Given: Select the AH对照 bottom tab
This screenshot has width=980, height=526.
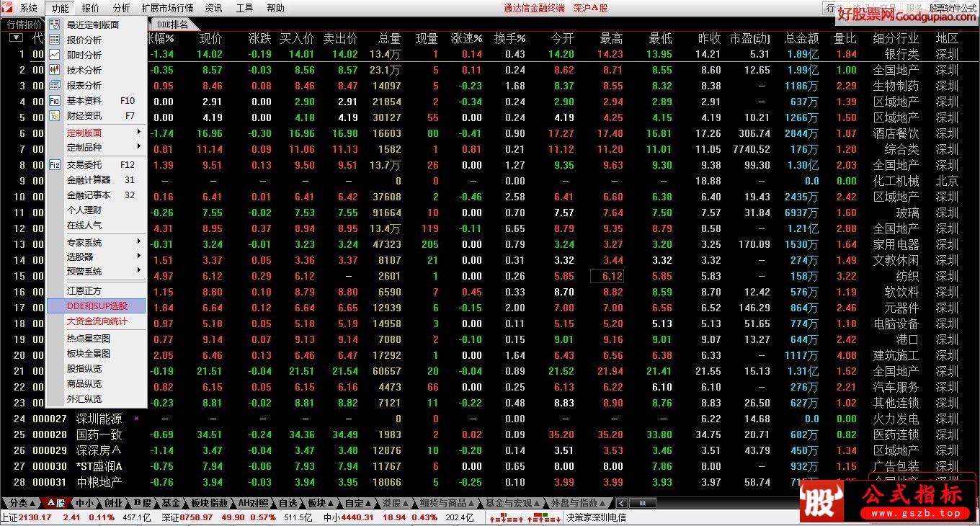Looking at the screenshot, I should click(253, 503).
